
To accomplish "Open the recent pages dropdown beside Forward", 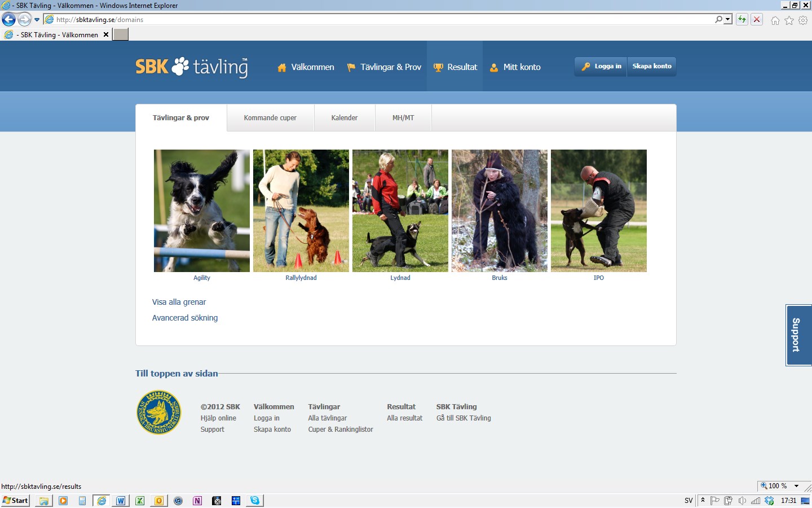I will coord(37,20).
